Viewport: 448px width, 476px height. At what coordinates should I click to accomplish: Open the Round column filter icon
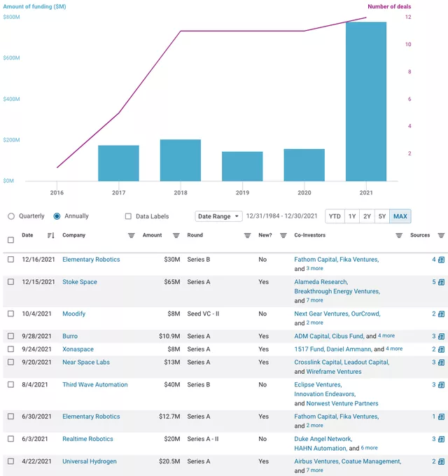tap(247, 235)
